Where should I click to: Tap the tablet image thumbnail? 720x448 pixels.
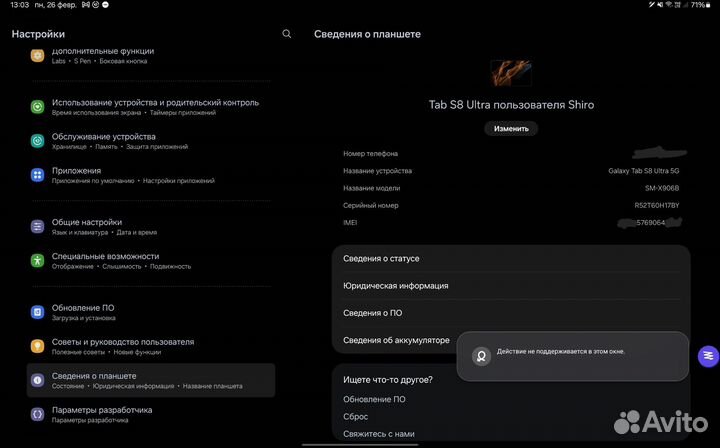511,73
